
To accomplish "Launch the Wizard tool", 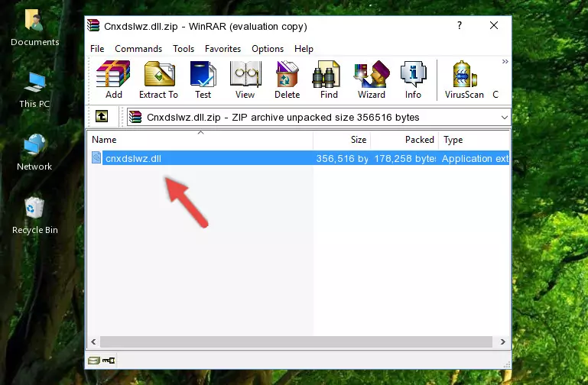I will 372,79.
